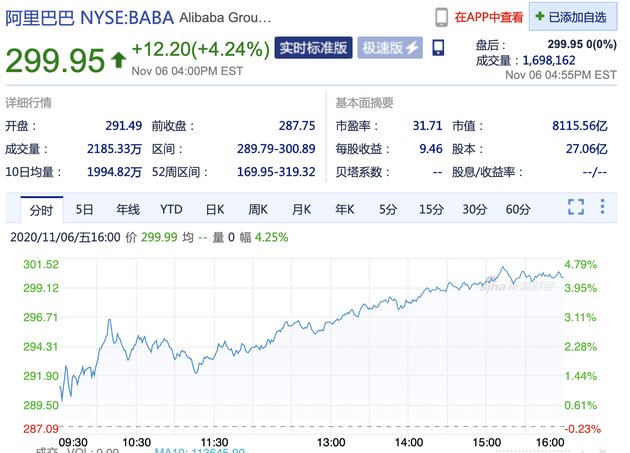This screenshot has width=630, height=453.
Task: Select the 5日 chart tab
Action: click(84, 209)
